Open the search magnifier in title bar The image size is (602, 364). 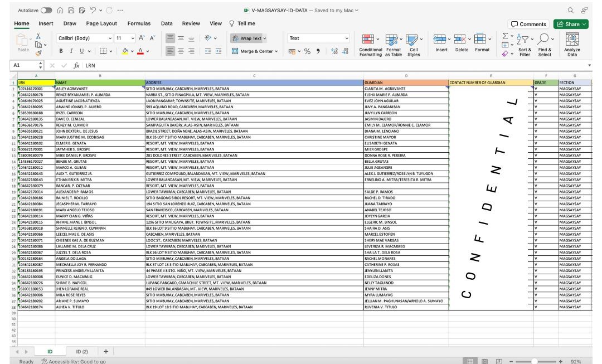[x=571, y=11]
